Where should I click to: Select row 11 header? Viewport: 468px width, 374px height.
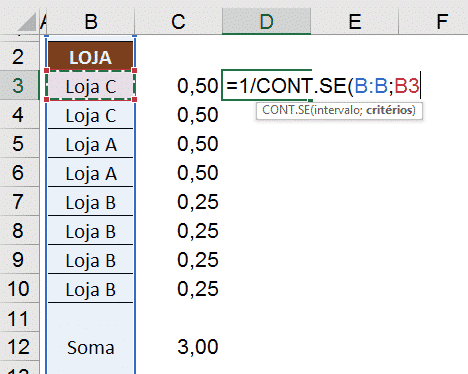(x=19, y=317)
